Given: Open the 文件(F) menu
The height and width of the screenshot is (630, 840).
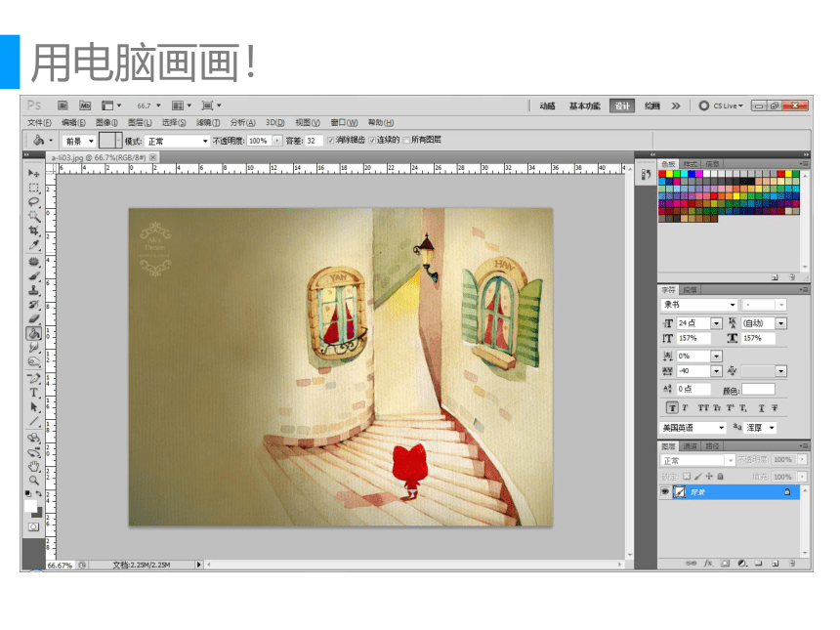Looking at the screenshot, I should (x=39, y=123).
